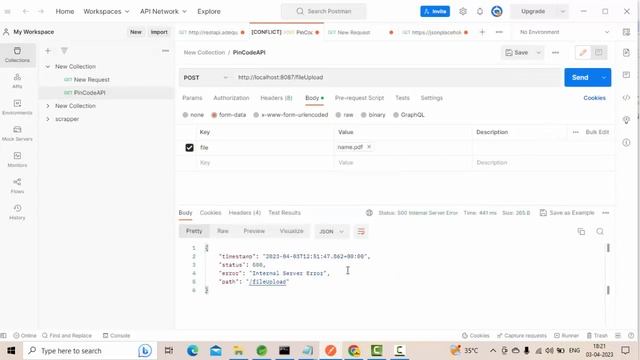Screen dimensions: 640x360
Task: Click the Import button
Action: coord(159,32)
